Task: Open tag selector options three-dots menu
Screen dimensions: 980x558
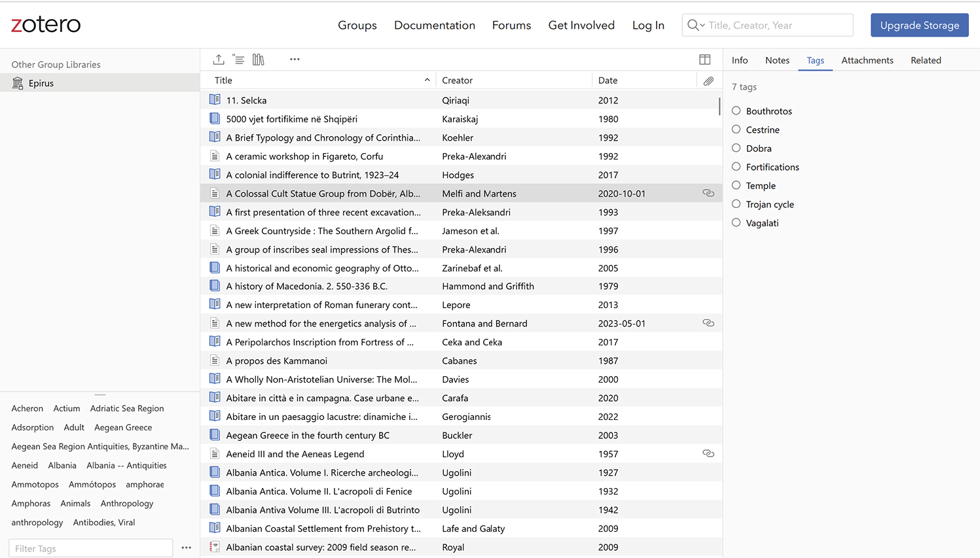Action: pyautogui.click(x=187, y=548)
